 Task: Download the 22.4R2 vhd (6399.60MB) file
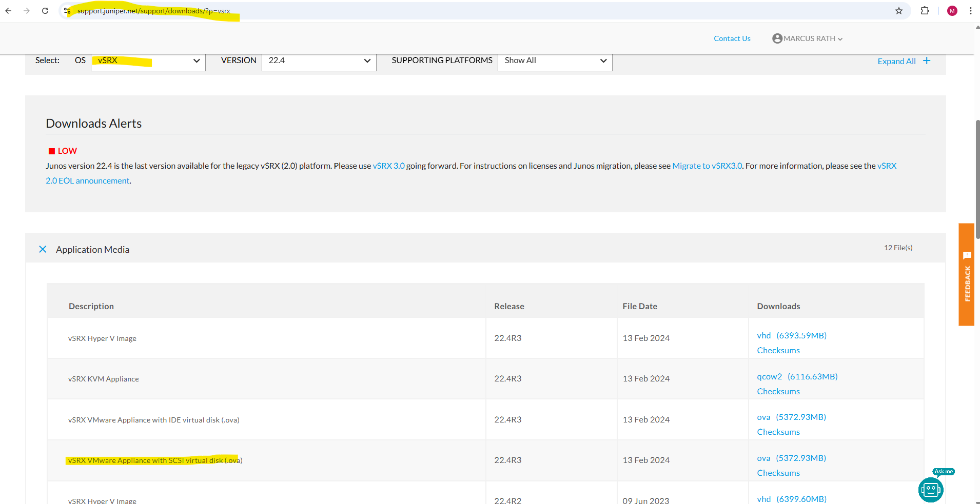(x=792, y=499)
